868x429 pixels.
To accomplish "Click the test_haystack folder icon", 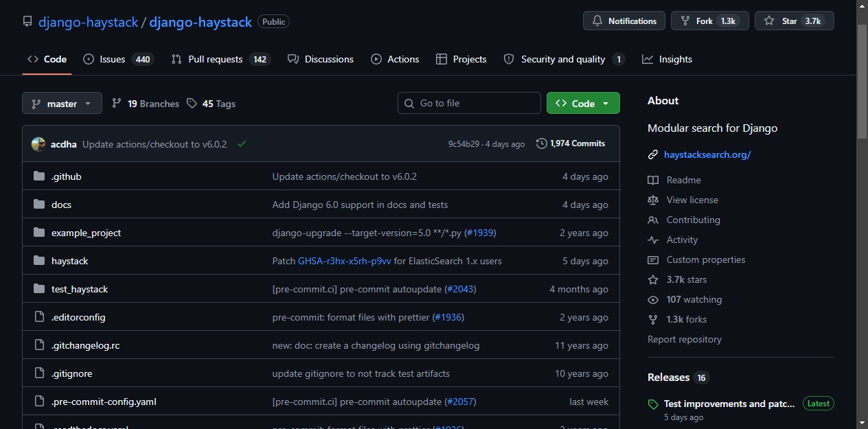I will pyautogui.click(x=39, y=289).
